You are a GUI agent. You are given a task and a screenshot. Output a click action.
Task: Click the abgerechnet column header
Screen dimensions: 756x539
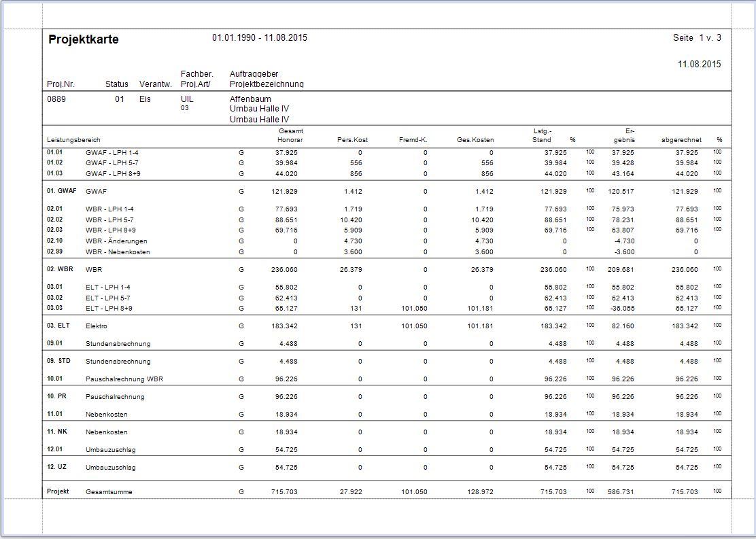(x=681, y=140)
